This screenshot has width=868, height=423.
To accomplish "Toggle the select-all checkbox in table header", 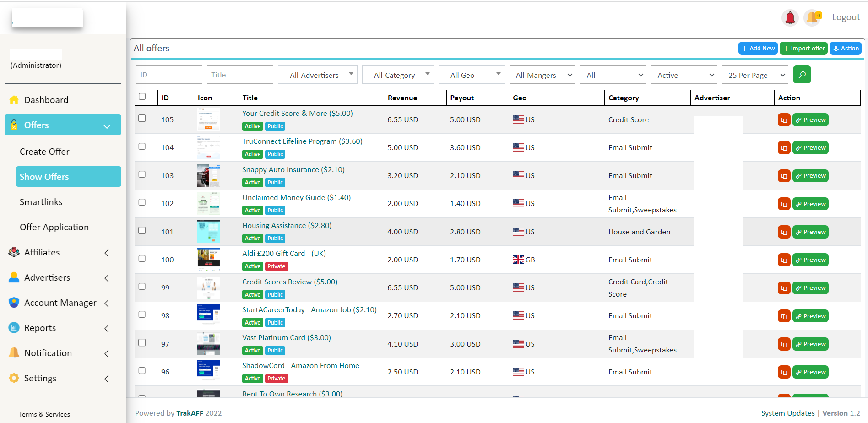I will pos(142,97).
